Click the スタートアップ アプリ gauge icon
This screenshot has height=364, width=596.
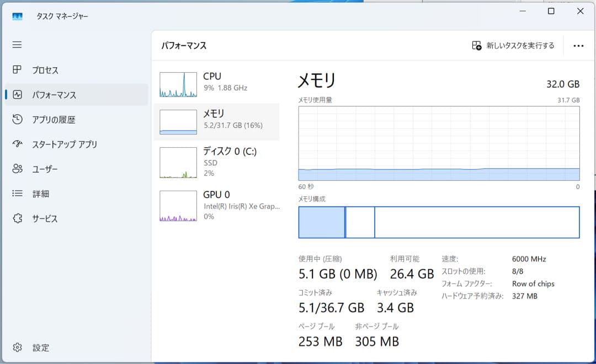(x=17, y=144)
